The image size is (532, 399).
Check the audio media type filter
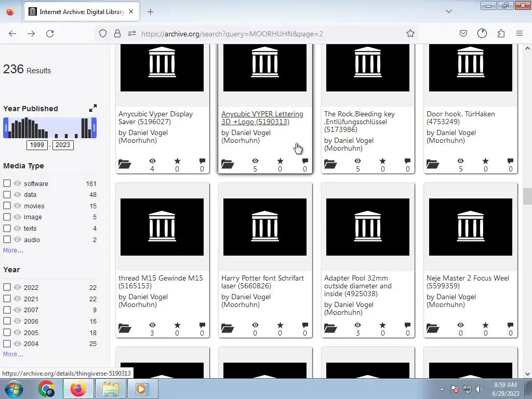[x=7, y=239]
